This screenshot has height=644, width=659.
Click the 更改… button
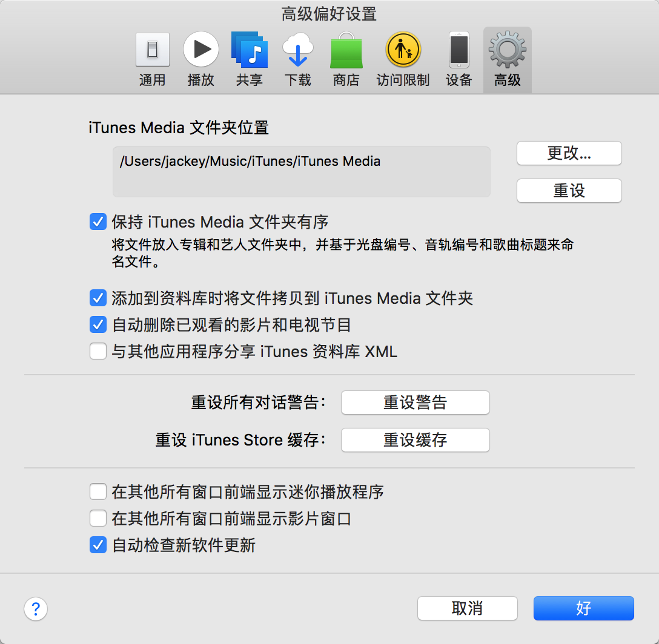[569, 153]
